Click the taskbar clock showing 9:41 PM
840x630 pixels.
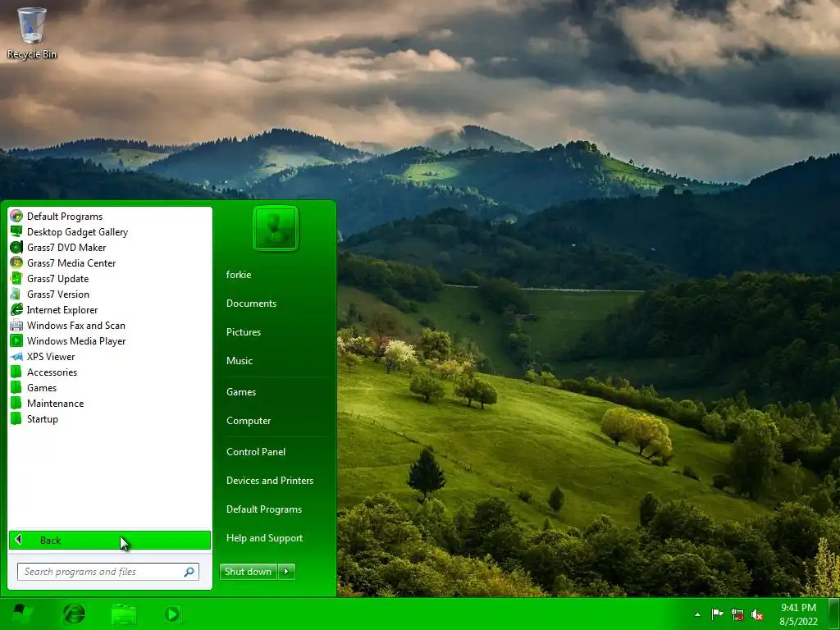pyautogui.click(x=798, y=614)
